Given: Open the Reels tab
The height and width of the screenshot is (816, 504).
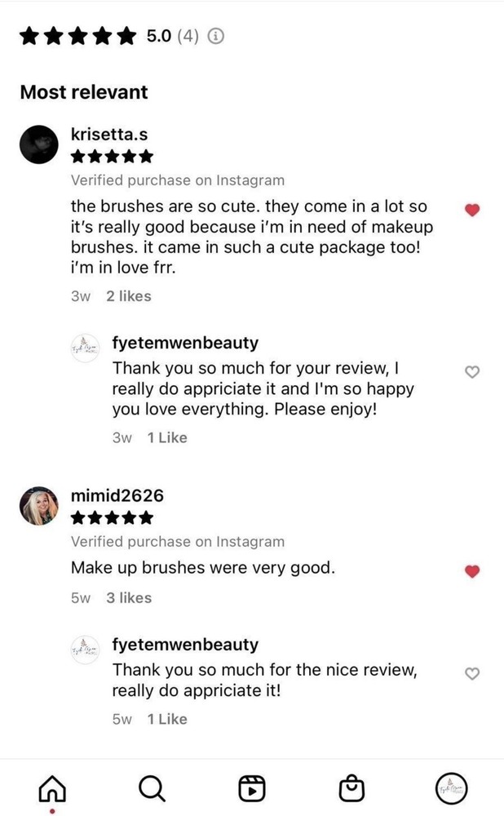Looking at the screenshot, I should [251, 788].
